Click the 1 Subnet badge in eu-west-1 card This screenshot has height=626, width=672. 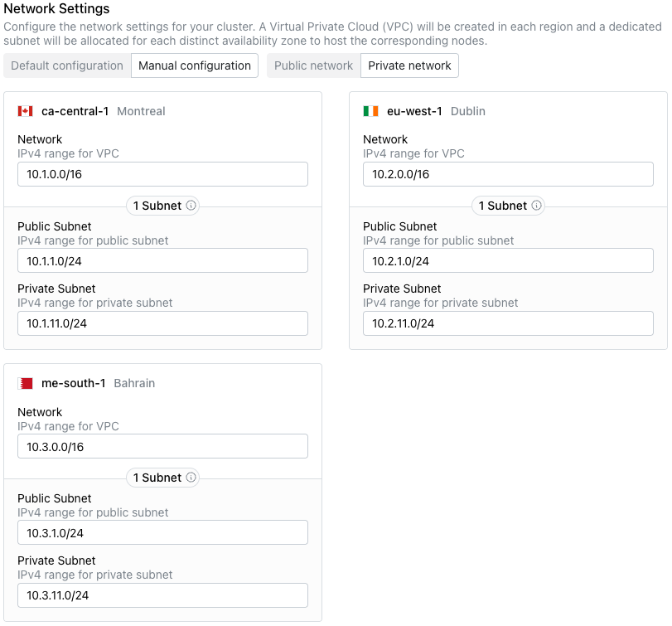(508, 206)
